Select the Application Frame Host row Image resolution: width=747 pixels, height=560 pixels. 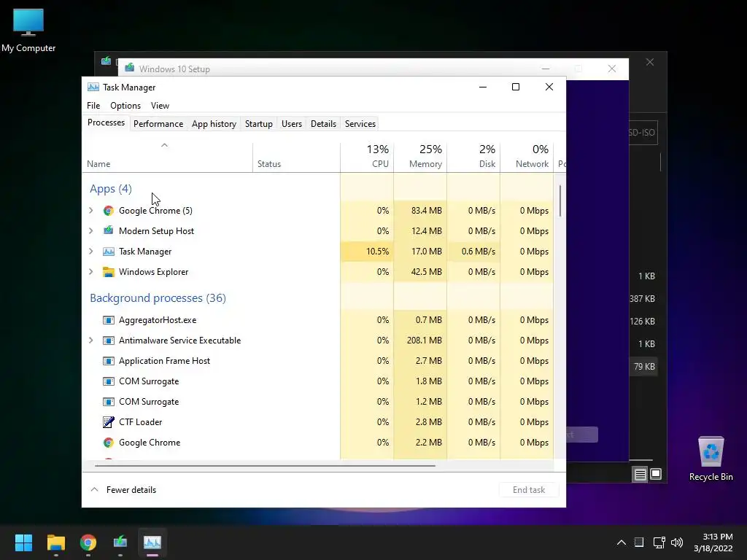[x=318, y=361]
